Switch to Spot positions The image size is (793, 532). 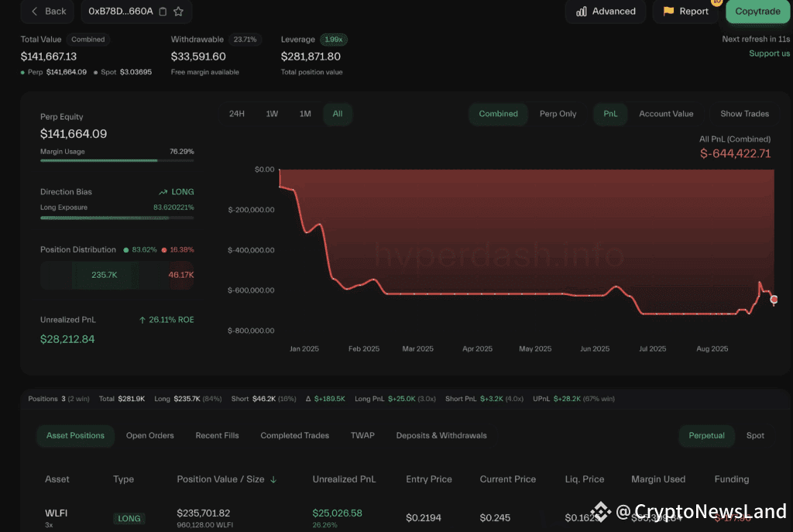click(x=755, y=435)
